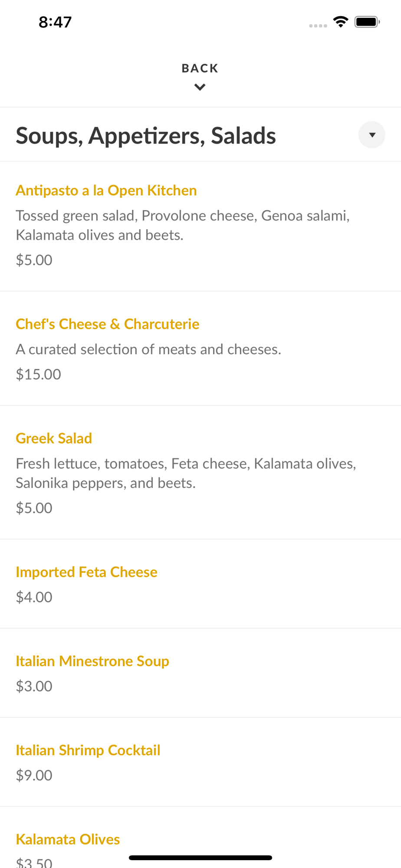Click the down chevron under BACK
The width and height of the screenshot is (401, 868).
pos(200,87)
